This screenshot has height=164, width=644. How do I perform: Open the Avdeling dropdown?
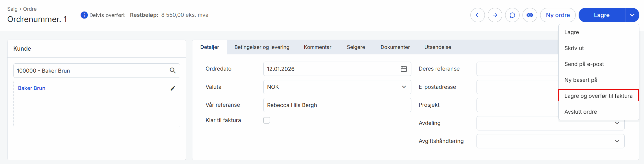(x=550, y=123)
